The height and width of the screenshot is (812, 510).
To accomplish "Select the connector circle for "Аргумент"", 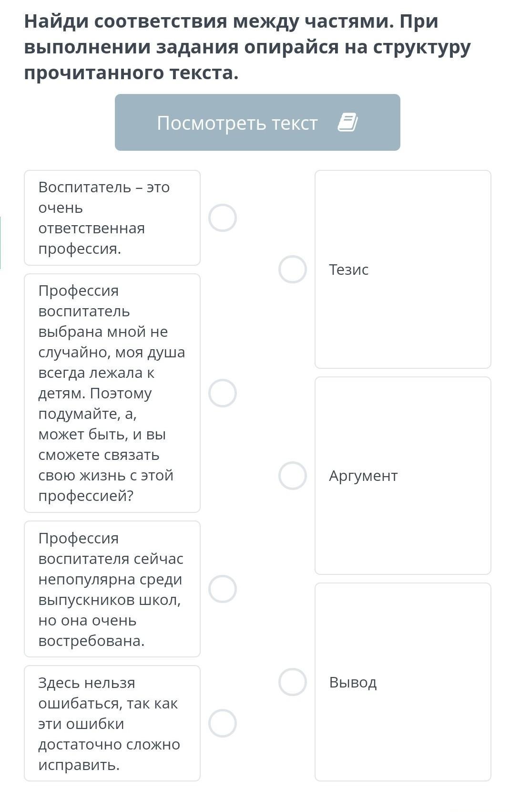I will (293, 476).
